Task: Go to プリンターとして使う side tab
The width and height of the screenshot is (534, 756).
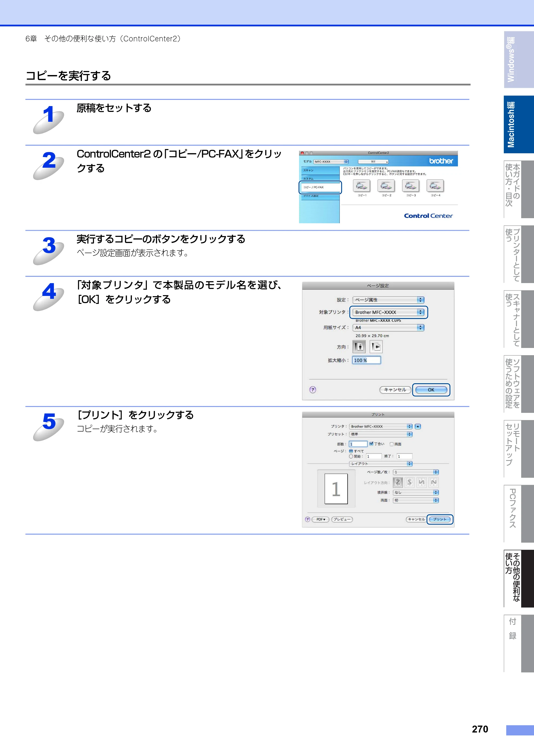Action: 519,254
